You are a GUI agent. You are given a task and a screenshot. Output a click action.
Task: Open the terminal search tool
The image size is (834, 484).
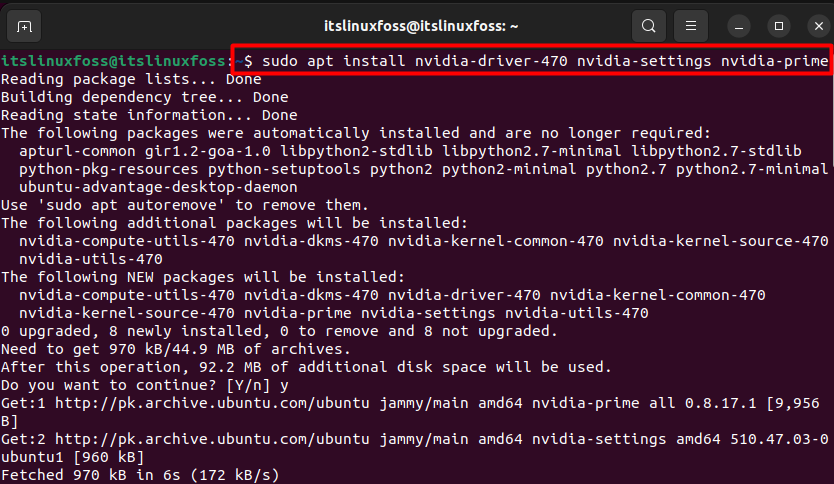[648, 26]
